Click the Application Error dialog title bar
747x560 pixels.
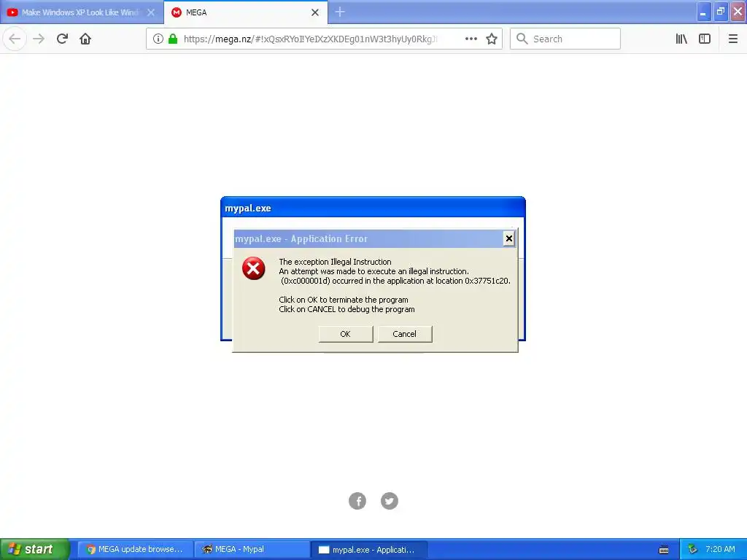[x=368, y=238]
